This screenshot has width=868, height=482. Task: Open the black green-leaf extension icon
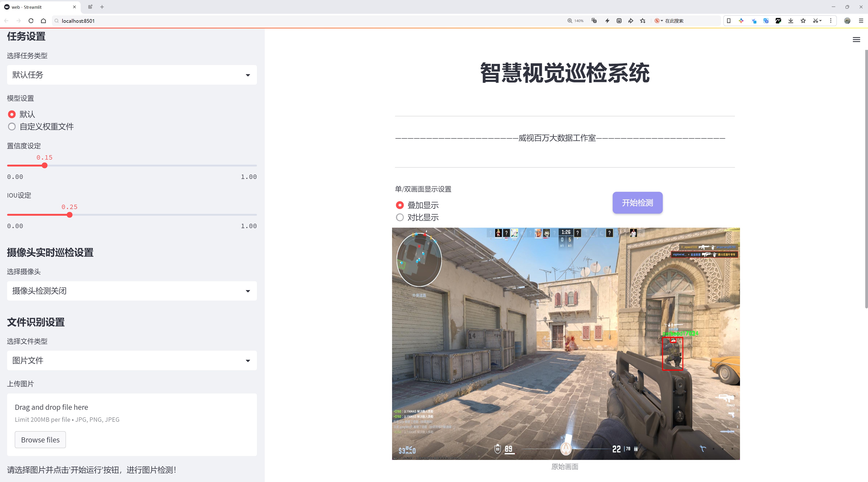(778, 21)
